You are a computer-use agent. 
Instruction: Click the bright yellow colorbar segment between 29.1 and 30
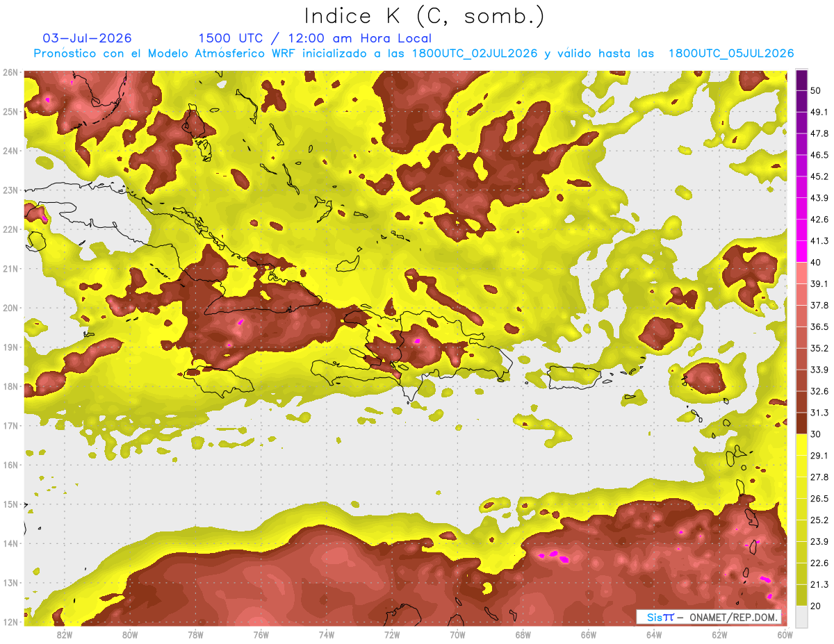pos(801,445)
